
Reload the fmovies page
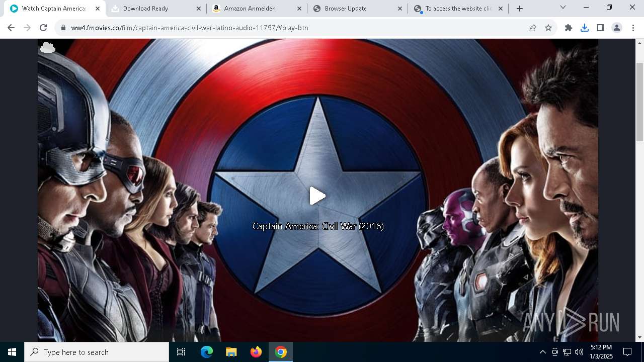click(43, 28)
